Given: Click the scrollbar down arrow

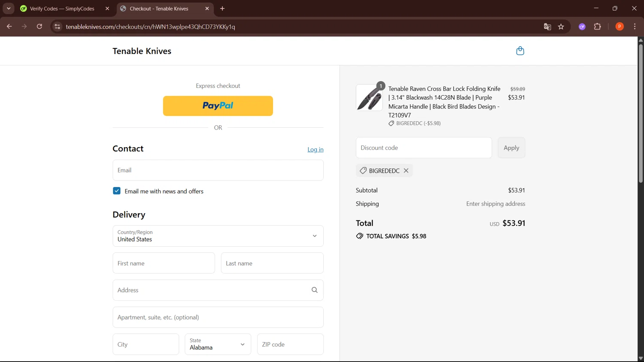Looking at the screenshot, I should tap(641, 359).
